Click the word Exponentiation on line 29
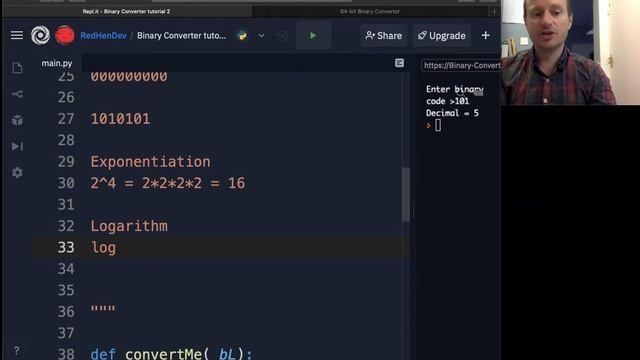The image size is (640, 360). [x=150, y=162]
